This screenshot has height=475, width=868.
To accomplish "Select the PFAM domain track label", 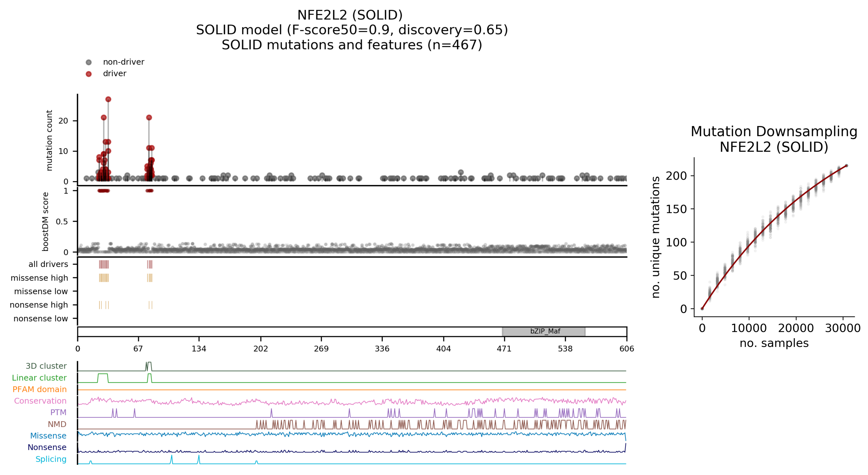I will click(39, 389).
